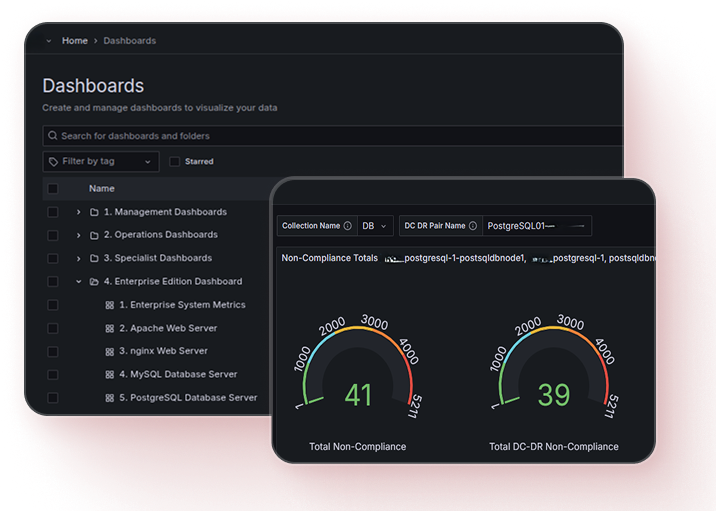716x511 pixels.
Task: Click dashboard grid icon for MySQL Database Server
Action: (110, 375)
